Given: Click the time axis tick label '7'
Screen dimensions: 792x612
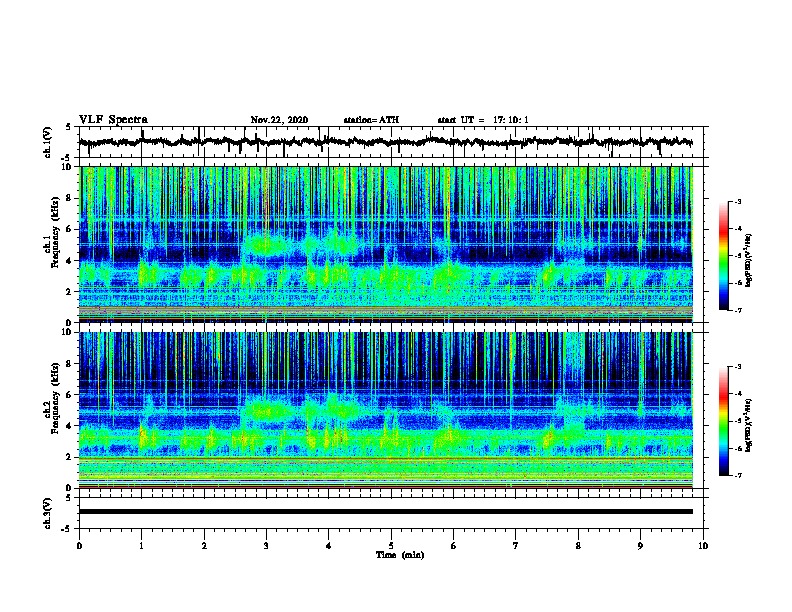Looking at the screenshot, I should coord(516,546).
